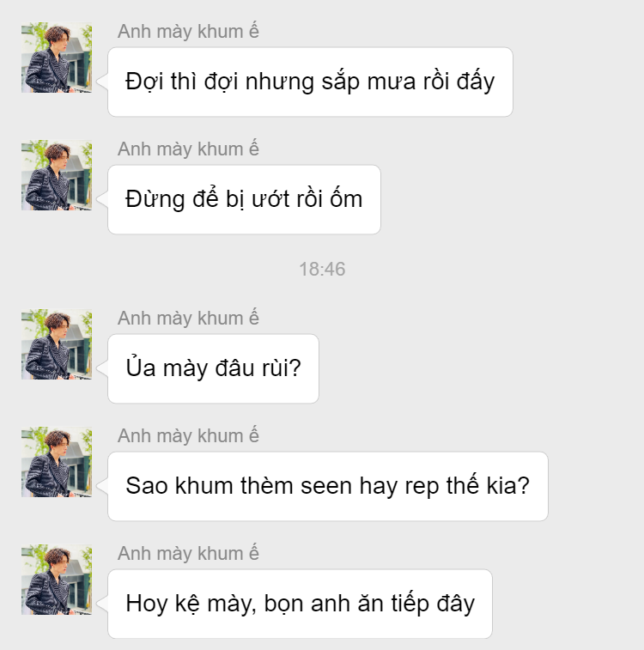Click avatar beside 'Sao khum thèm seen' message

(57, 462)
